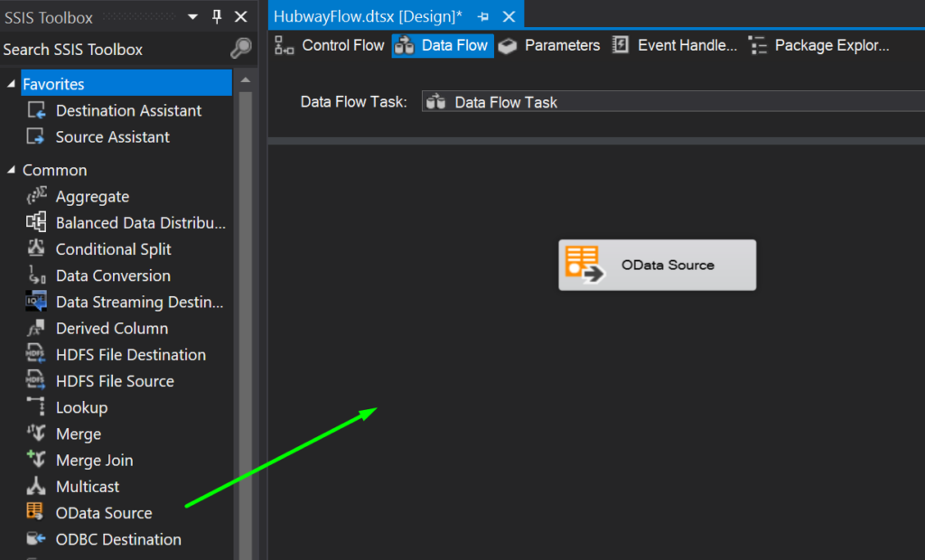
Task: Select the OData Source component on canvas
Action: point(657,266)
